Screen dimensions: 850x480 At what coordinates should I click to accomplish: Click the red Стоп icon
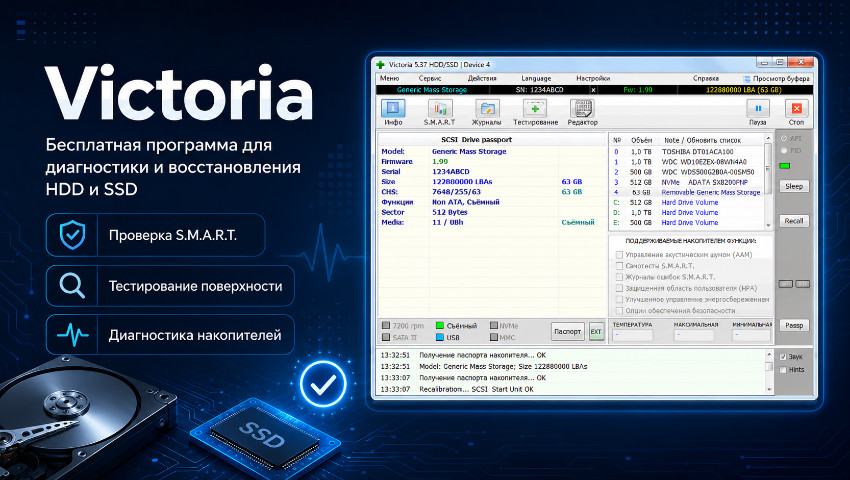(x=796, y=108)
